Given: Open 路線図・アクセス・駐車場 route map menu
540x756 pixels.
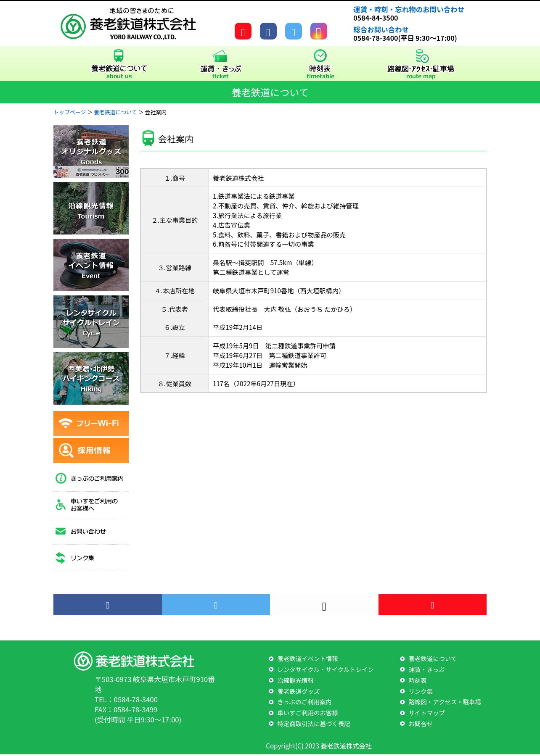Looking at the screenshot, I should (421, 63).
